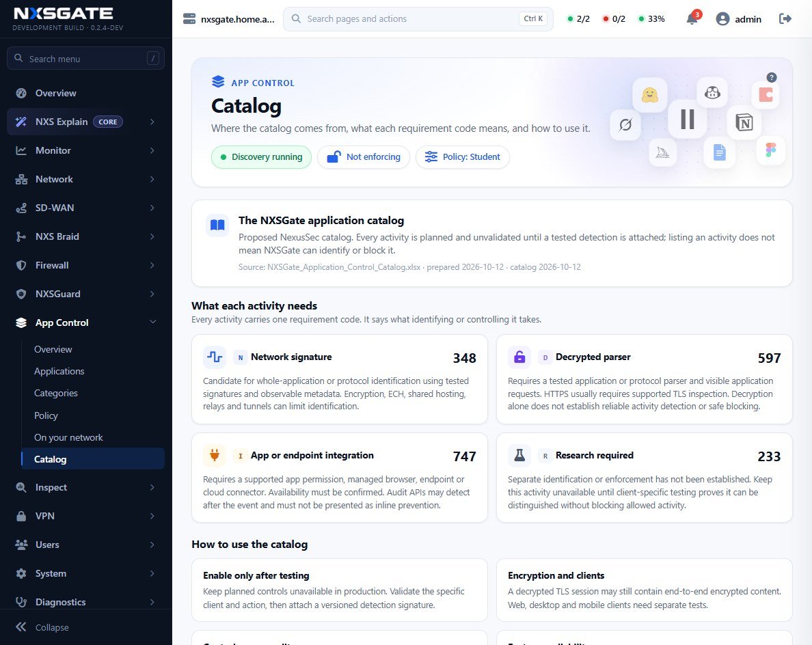Click the nxsgate.home.a... host selector
812x645 pixels.
229,19
